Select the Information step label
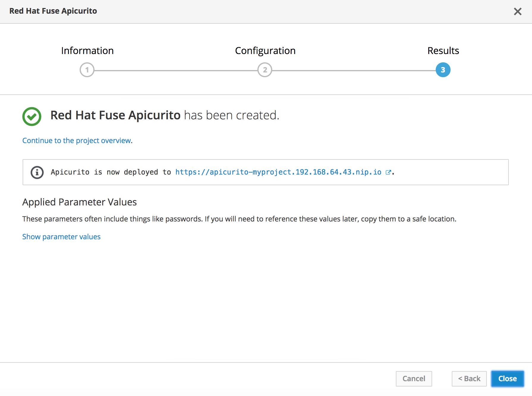532x396 pixels. pos(87,51)
